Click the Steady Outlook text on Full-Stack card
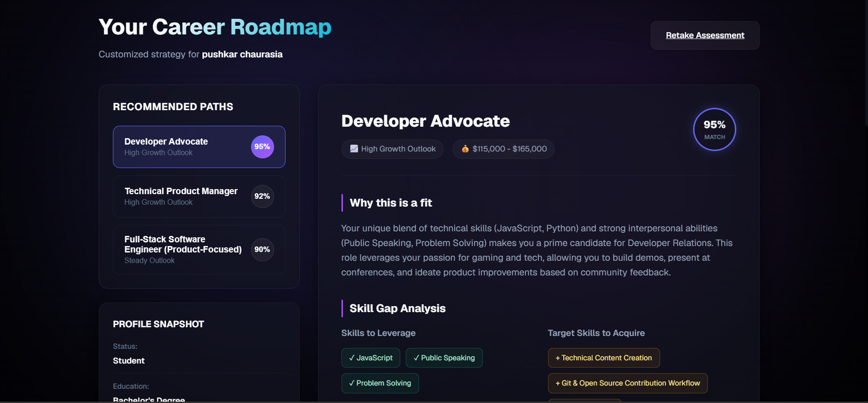Viewport: 868px width, 403px height. pyautogui.click(x=150, y=261)
